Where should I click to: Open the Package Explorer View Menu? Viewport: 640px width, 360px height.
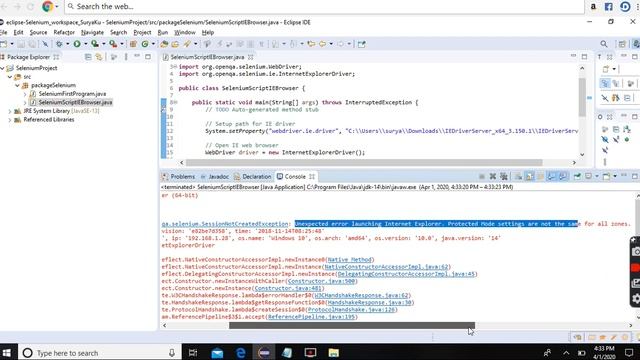click(x=126, y=57)
